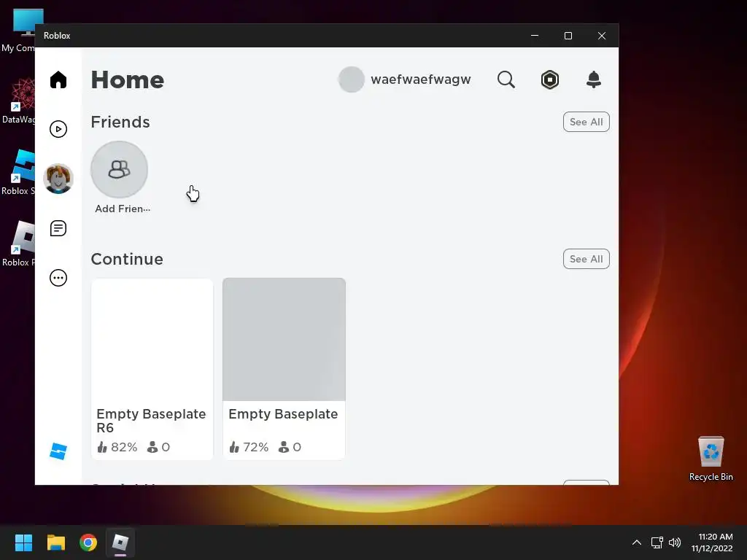Close the Roblox window

click(602, 36)
